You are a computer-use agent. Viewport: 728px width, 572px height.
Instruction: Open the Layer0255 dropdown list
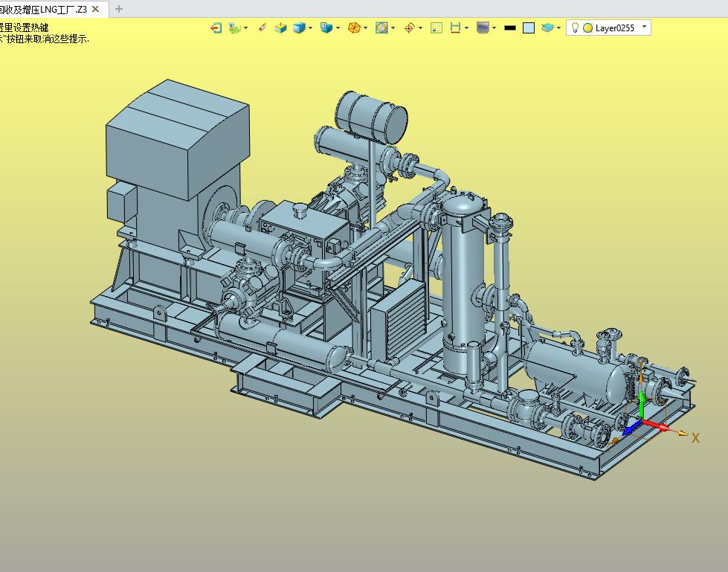(x=644, y=27)
